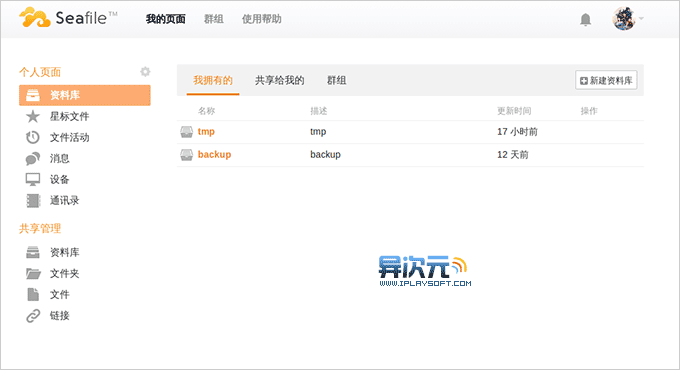Image resolution: width=680 pixels, height=370 pixels.
Task: Open 链接 under 共享管理
Action: [59, 315]
